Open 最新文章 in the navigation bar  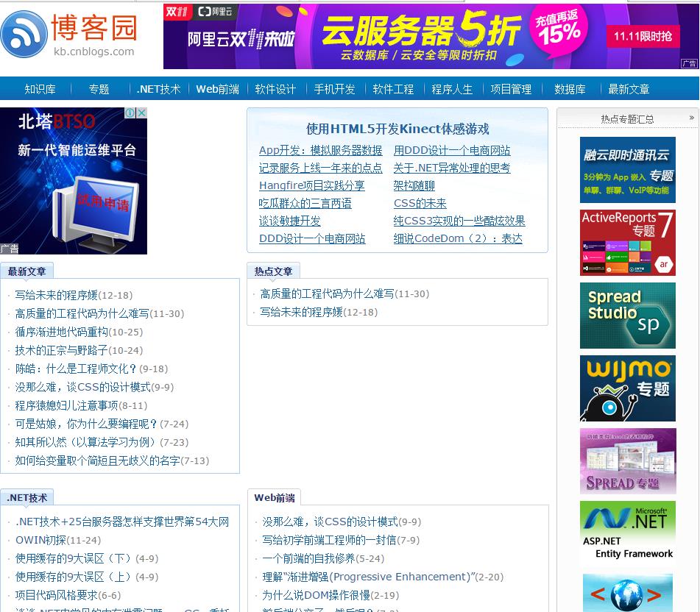(629, 89)
